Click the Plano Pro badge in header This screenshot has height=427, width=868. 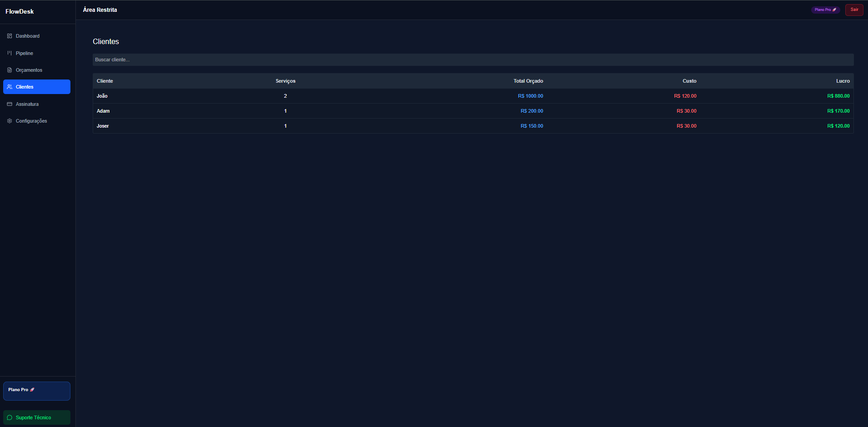[x=825, y=10]
